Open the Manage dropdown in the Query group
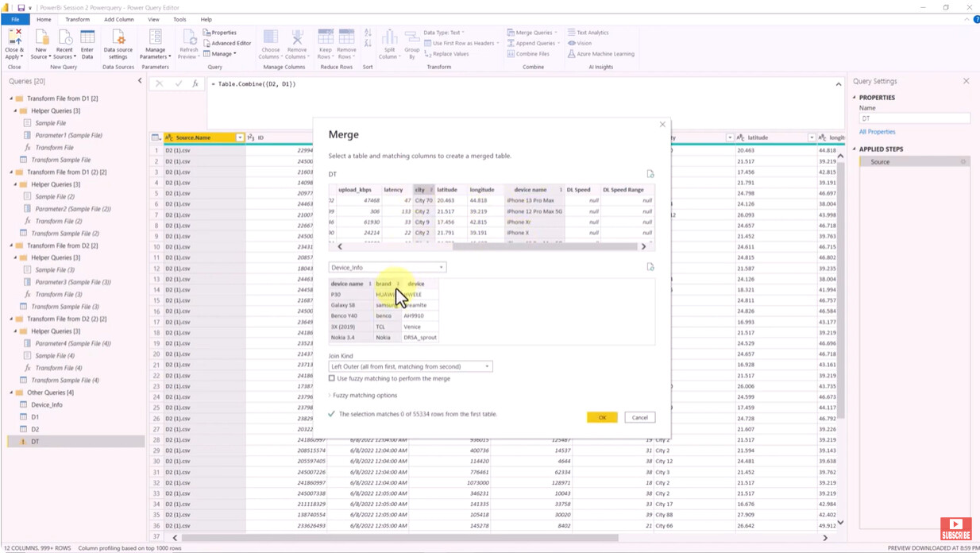Screen dimensions: 980x553 click(x=220, y=54)
